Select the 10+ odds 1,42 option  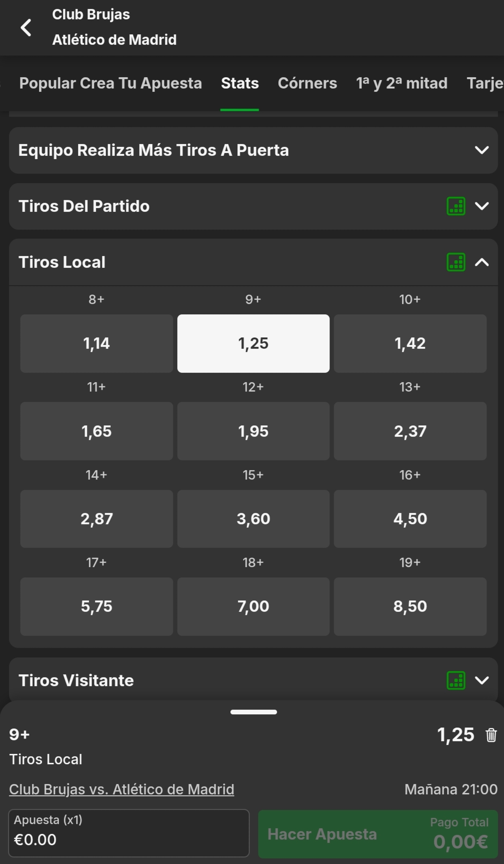click(x=410, y=344)
